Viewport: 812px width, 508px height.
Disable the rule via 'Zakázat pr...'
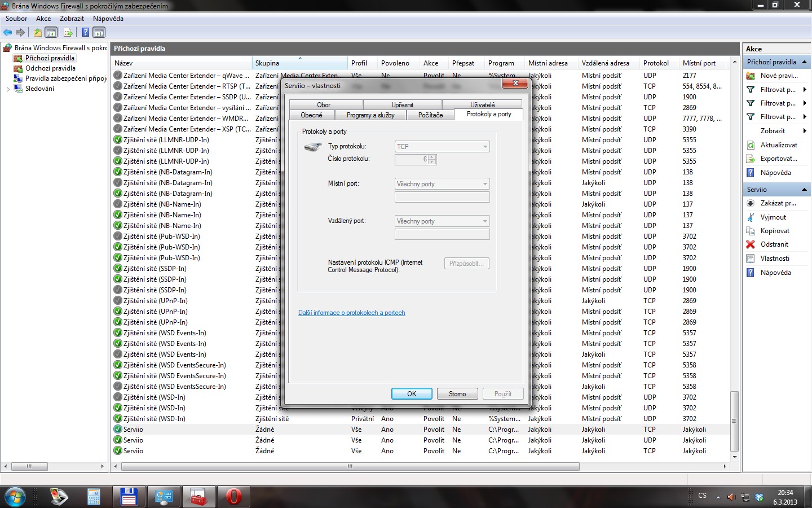778,203
